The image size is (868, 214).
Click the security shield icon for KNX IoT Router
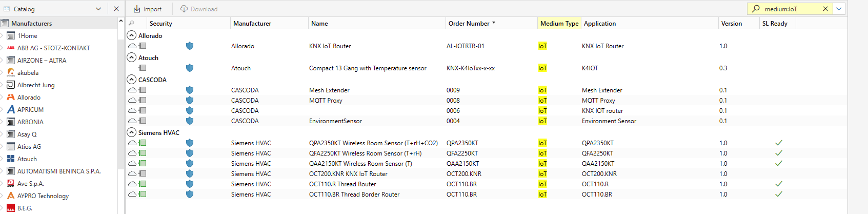click(x=190, y=46)
